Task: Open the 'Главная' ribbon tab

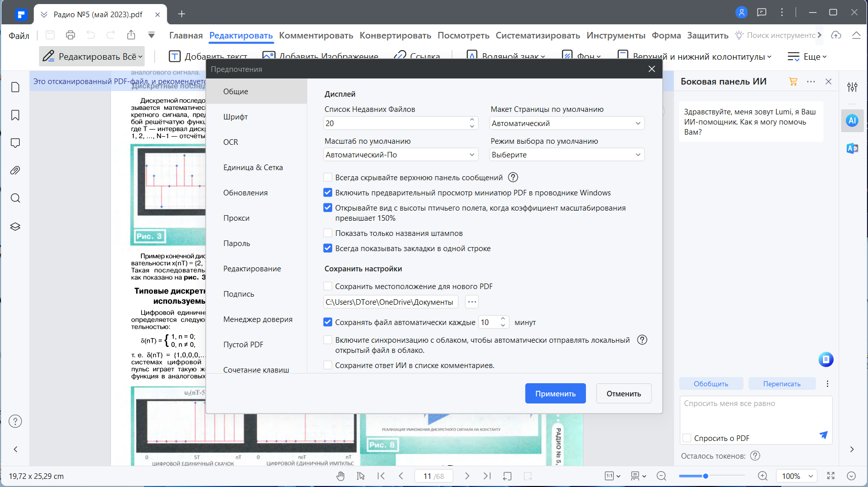Action: point(186,35)
